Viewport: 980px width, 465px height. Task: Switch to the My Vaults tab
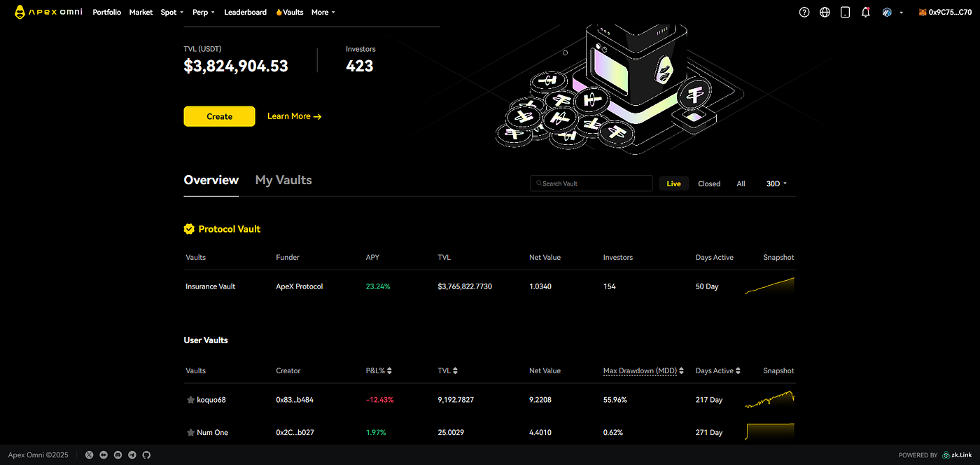click(x=283, y=180)
